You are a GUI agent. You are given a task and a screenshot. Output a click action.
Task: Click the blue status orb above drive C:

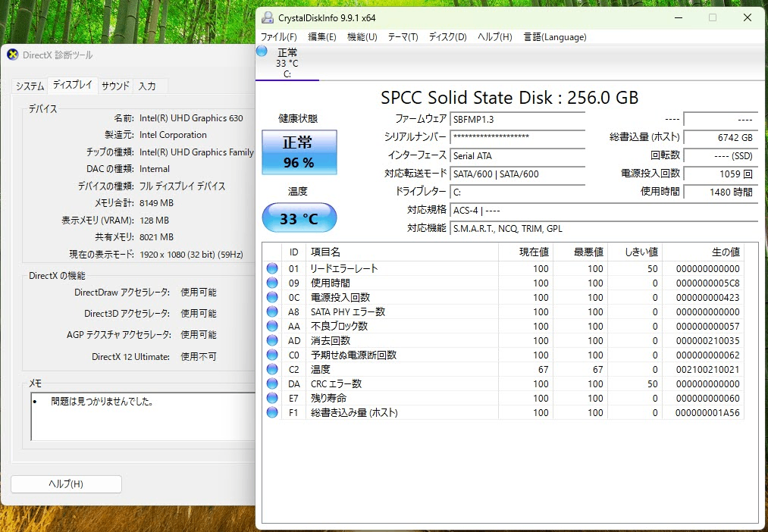pyautogui.click(x=262, y=51)
